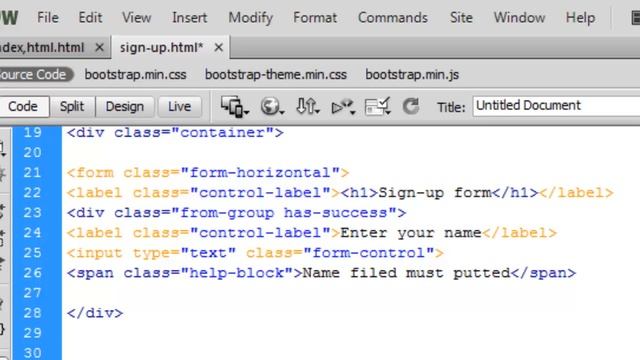Open the W3C Validation icon dropdown
640x360 pixels.
(x=343, y=107)
